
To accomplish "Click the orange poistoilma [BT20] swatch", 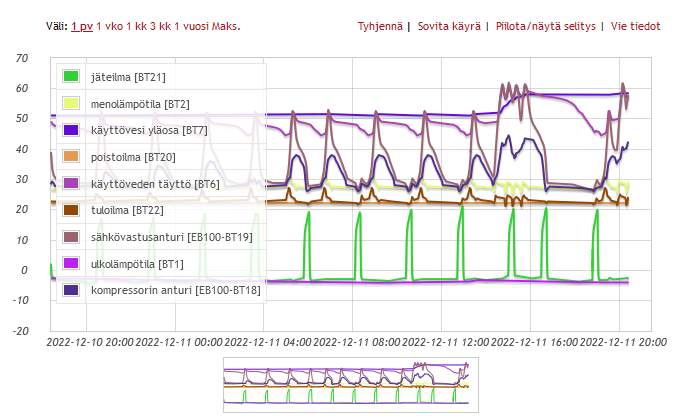I will 71,157.
